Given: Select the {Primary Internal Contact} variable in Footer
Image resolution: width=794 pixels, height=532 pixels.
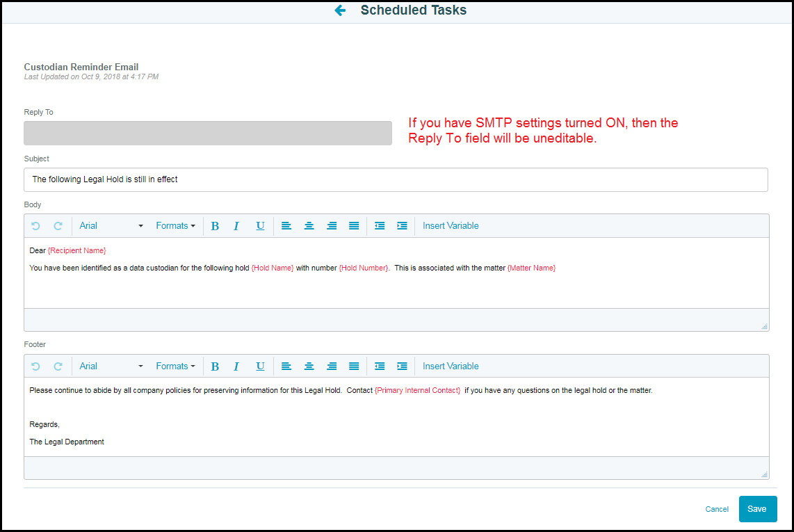Looking at the screenshot, I should coord(418,391).
